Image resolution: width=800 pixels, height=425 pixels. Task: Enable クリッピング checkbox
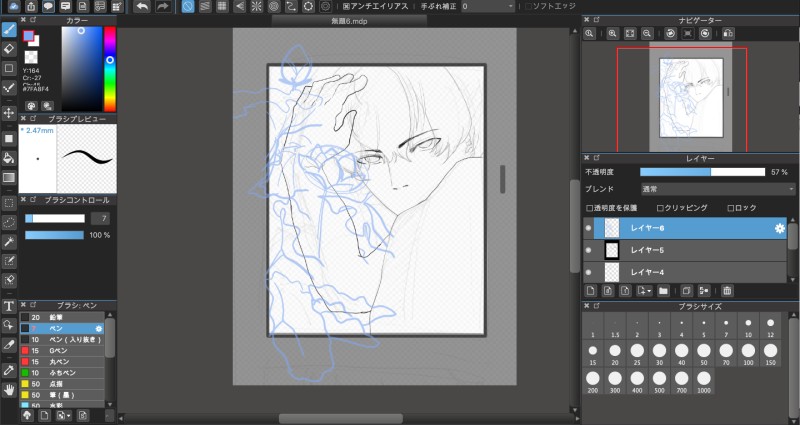[660, 208]
